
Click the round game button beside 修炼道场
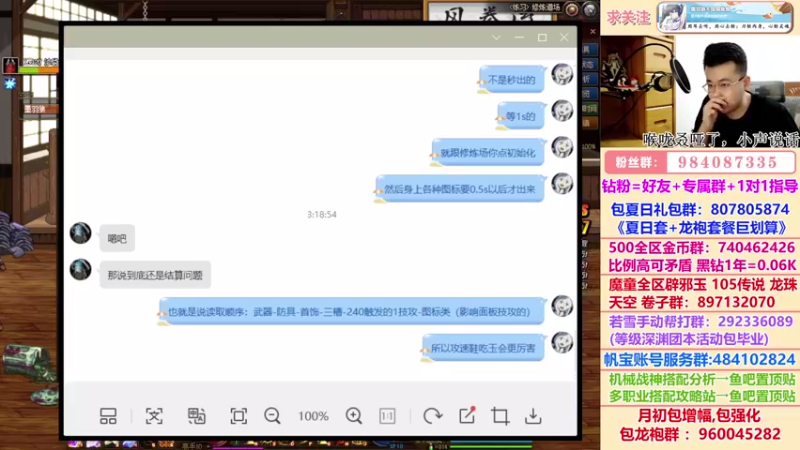(571, 9)
